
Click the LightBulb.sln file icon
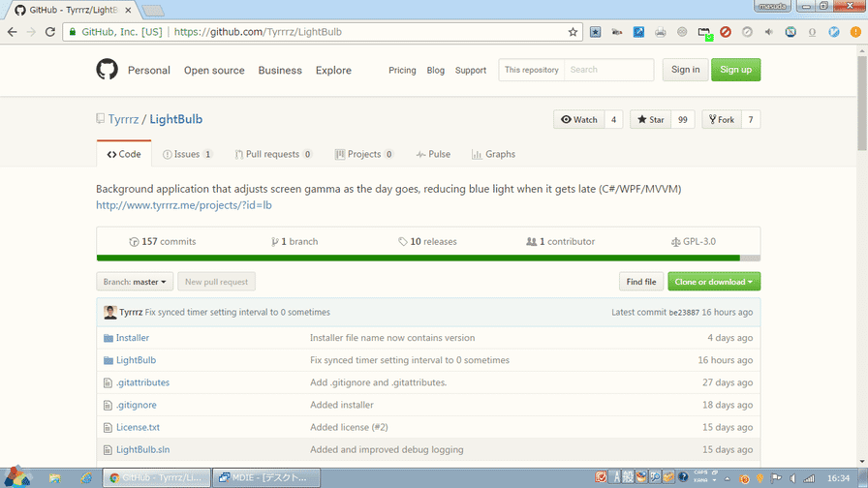point(108,450)
